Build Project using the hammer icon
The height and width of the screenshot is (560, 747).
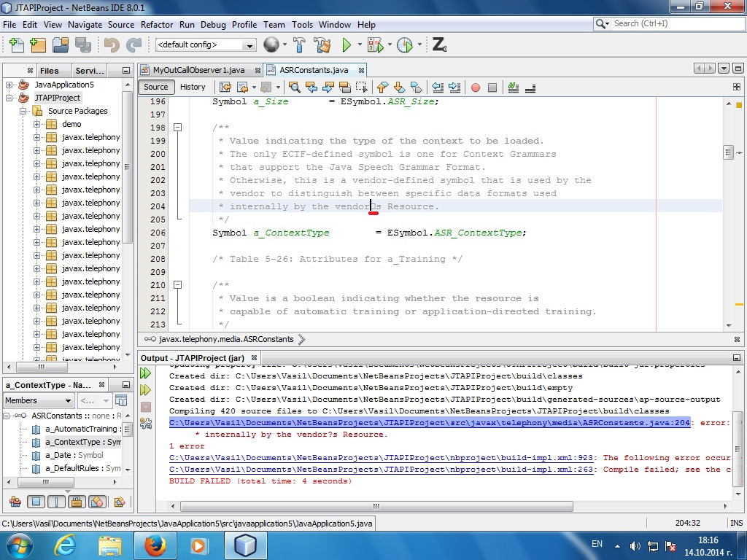tap(299, 45)
